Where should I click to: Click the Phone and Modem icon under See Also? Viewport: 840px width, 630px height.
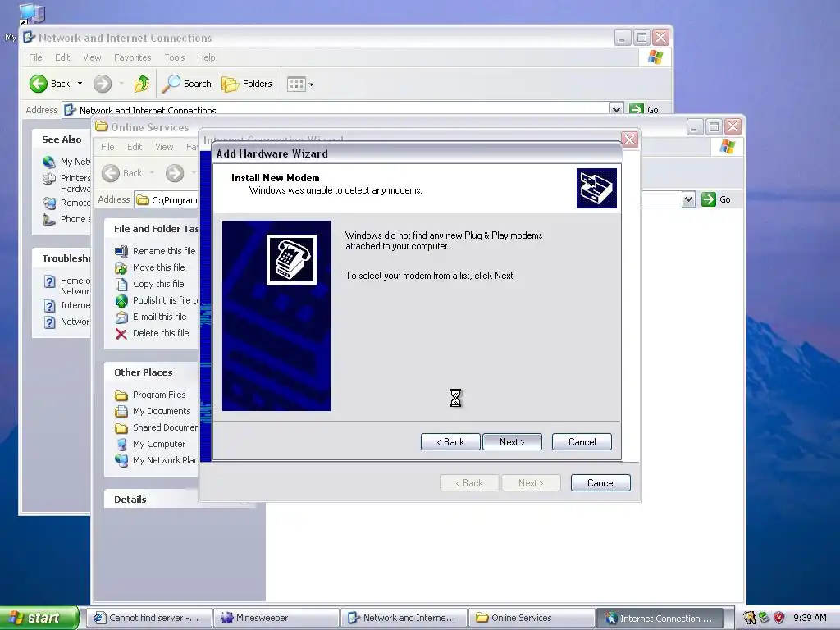pyautogui.click(x=49, y=220)
